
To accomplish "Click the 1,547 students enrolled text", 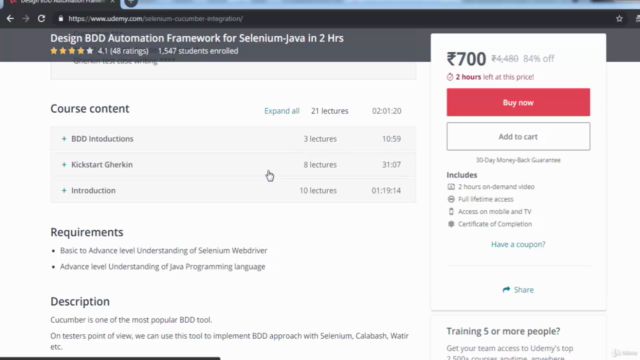I will [x=198, y=51].
